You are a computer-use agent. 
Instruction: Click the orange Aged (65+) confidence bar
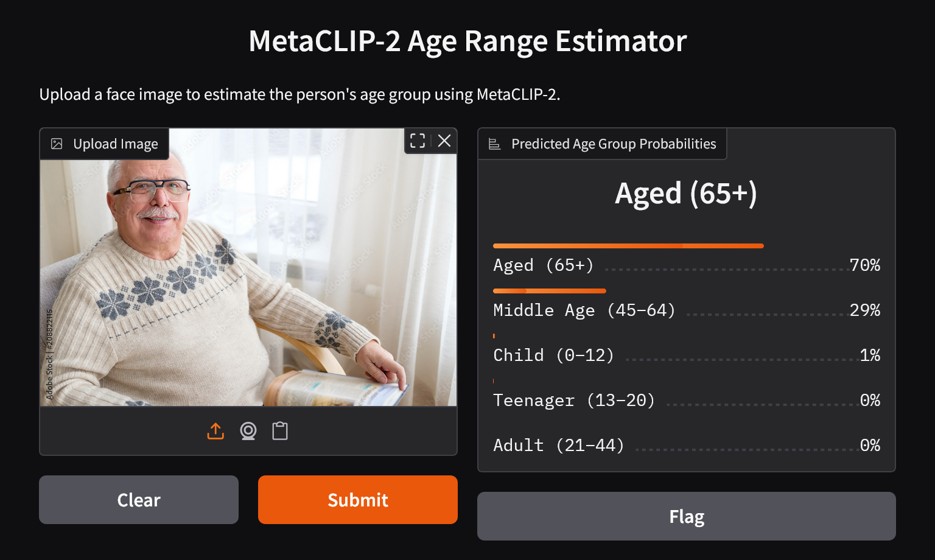click(628, 246)
